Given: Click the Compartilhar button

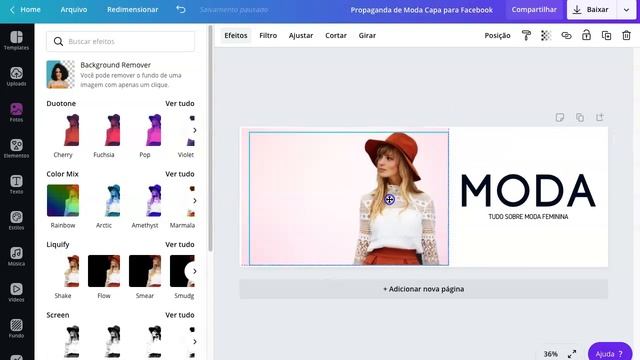Looking at the screenshot, I should tap(534, 9).
